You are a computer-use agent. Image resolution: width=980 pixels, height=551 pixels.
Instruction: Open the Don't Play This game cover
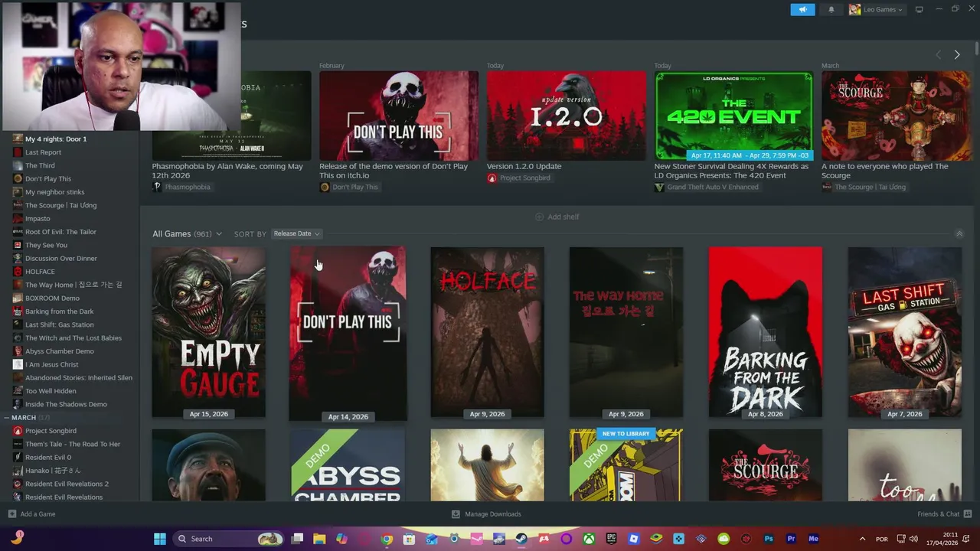pyautogui.click(x=348, y=332)
